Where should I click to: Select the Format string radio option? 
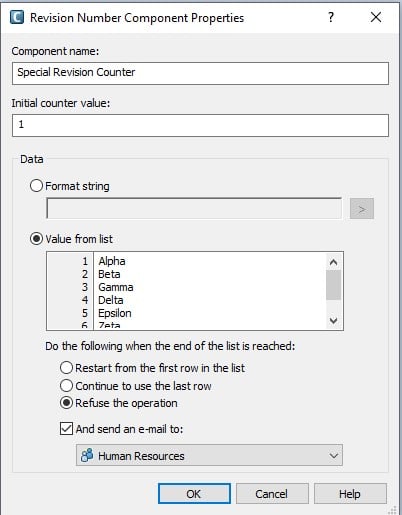(x=36, y=186)
